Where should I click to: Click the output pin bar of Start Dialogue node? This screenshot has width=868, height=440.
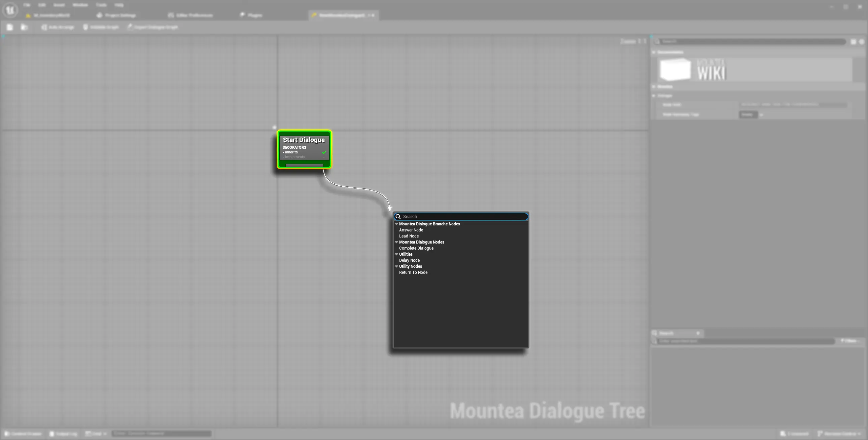304,165
